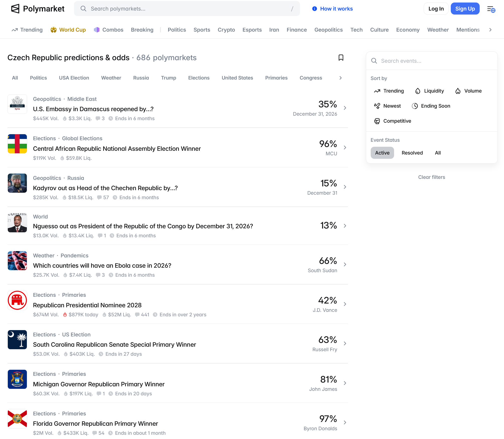Screen dimensions: 504x439
Task: Sort events by Trending
Action: [389, 91]
